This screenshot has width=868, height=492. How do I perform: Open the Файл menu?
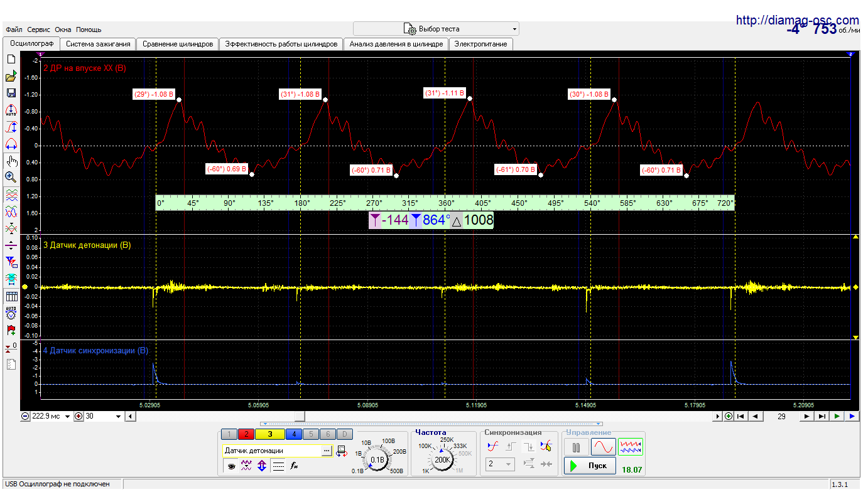pos(14,29)
